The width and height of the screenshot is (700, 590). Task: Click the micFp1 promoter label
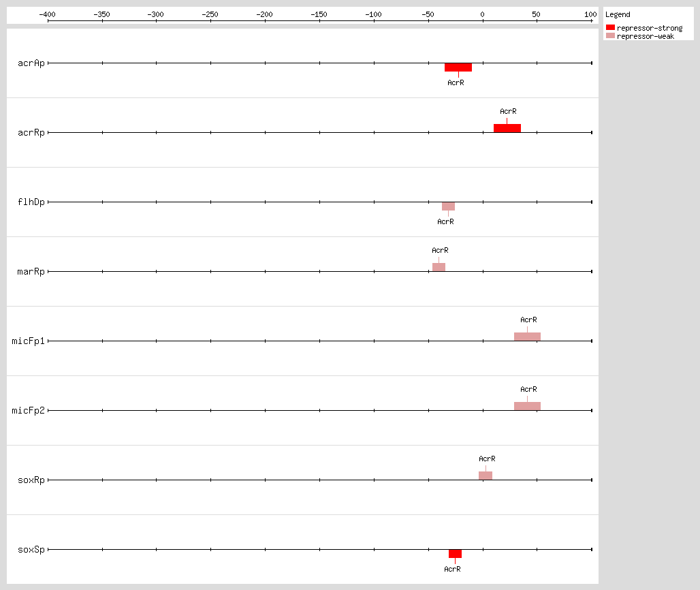pyautogui.click(x=28, y=341)
